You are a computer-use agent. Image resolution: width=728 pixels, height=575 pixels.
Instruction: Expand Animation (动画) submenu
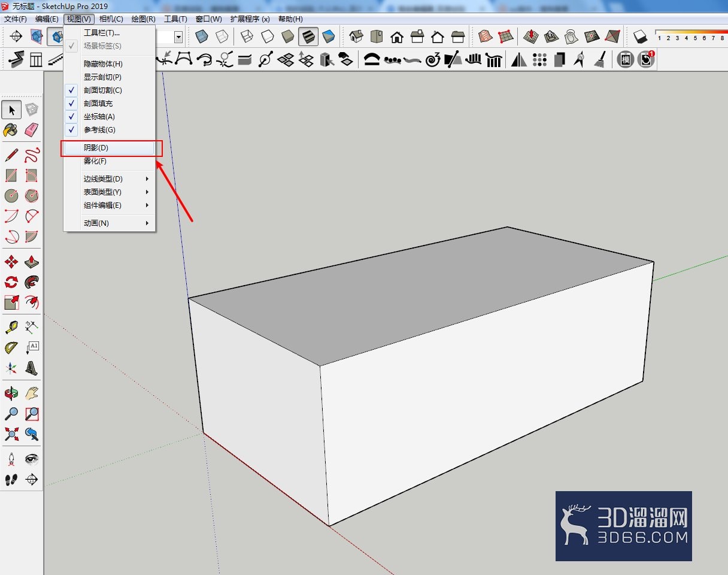[110, 223]
